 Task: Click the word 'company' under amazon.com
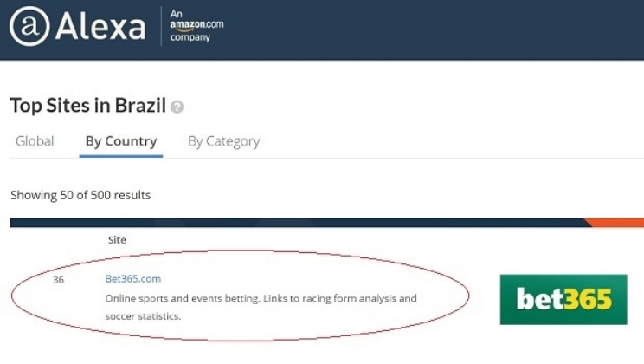pos(190,37)
